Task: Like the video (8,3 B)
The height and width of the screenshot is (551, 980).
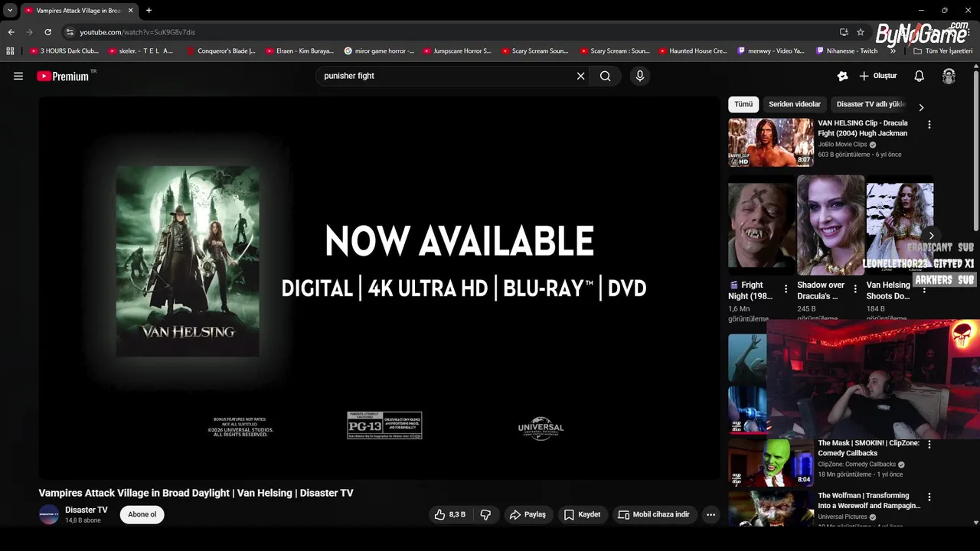Action: (x=450, y=514)
